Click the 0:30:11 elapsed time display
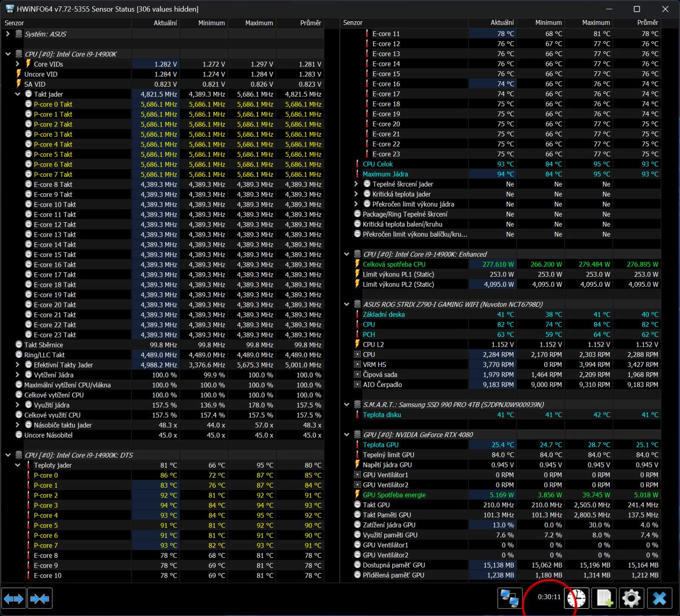680x616 pixels. coord(549,597)
